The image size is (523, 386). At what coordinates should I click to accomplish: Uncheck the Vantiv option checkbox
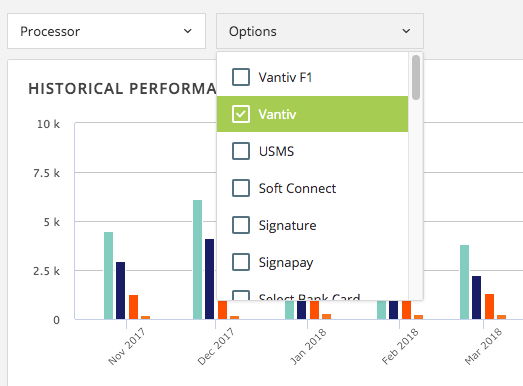coord(241,114)
